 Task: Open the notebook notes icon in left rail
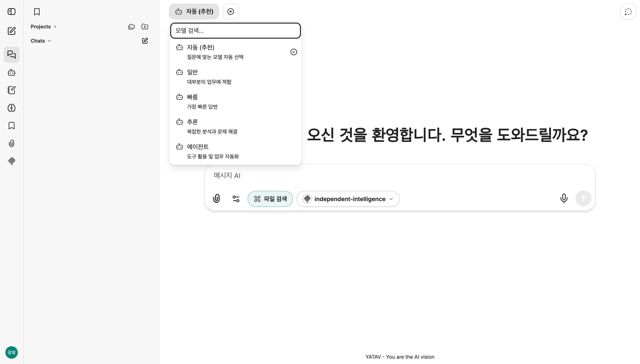12,90
